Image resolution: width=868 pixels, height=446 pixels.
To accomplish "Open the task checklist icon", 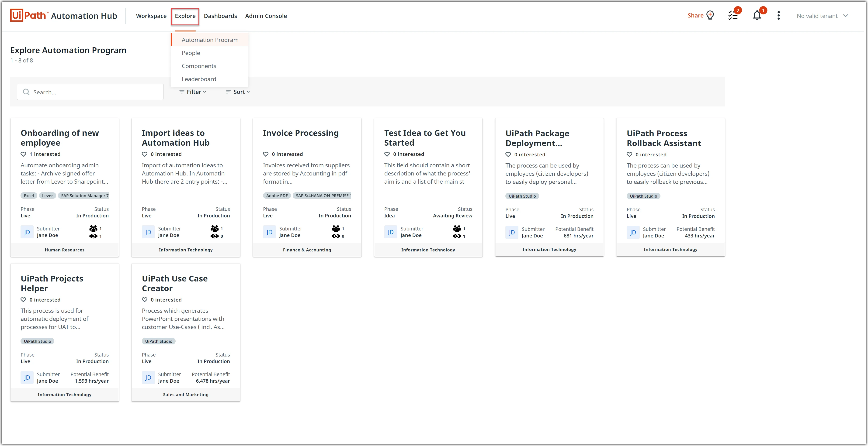I will [x=733, y=15].
